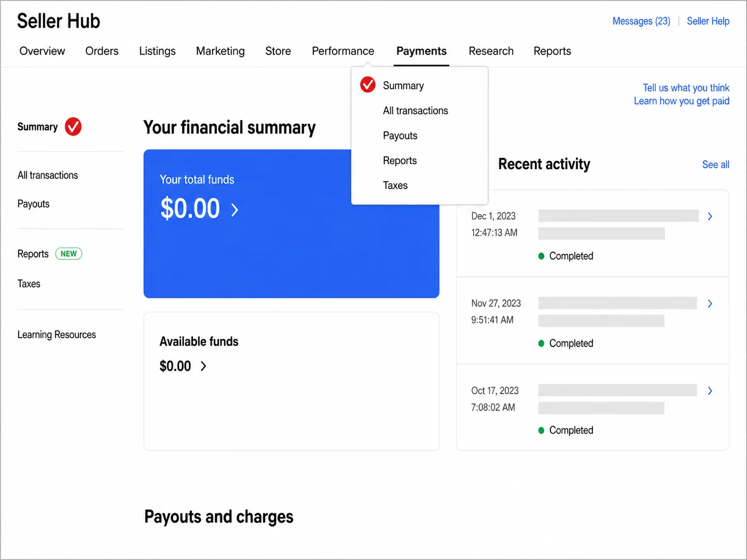Open the Seller Help link

(708, 21)
